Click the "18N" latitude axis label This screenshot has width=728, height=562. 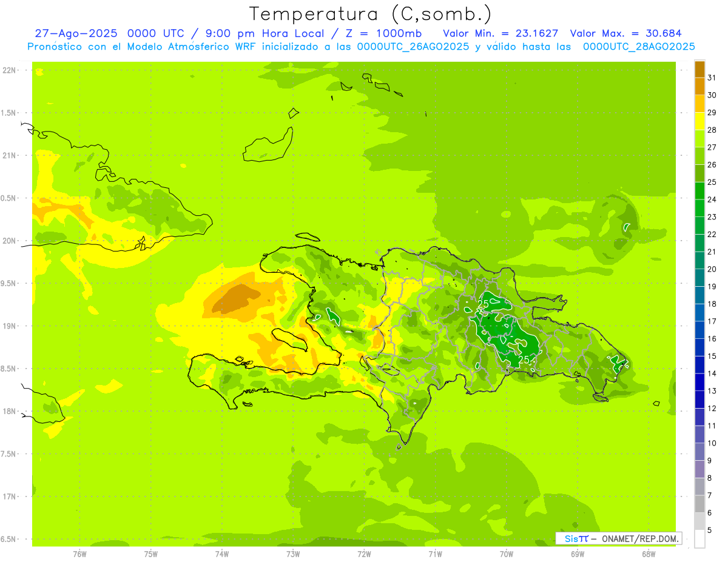pyautogui.click(x=10, y=411)
